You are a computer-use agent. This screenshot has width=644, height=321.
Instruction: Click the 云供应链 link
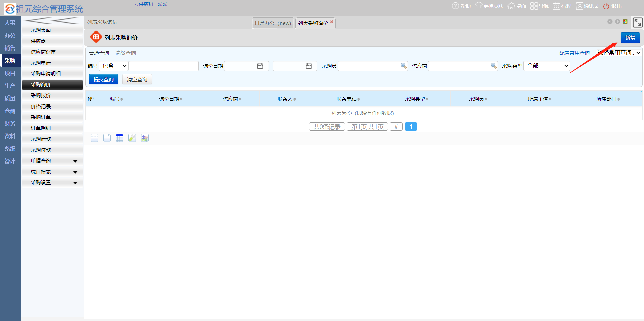coord(144,4)
